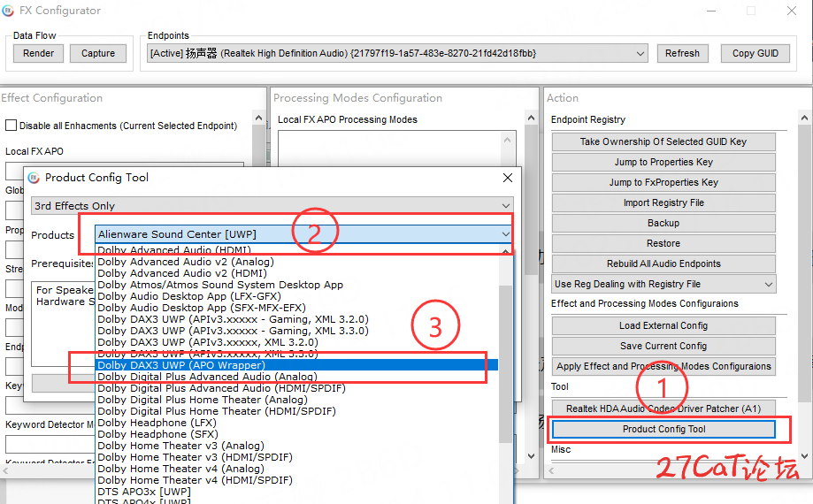Click the Product Config Tool window icon

(x=34, y=178)
